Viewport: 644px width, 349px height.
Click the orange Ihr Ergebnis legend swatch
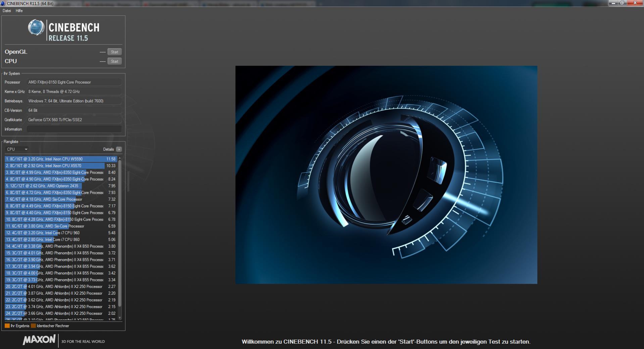(x=7, y=326)
